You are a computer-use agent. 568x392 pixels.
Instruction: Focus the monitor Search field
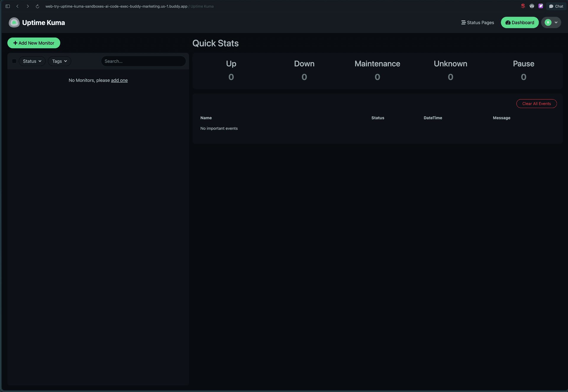tap(143, 61)
